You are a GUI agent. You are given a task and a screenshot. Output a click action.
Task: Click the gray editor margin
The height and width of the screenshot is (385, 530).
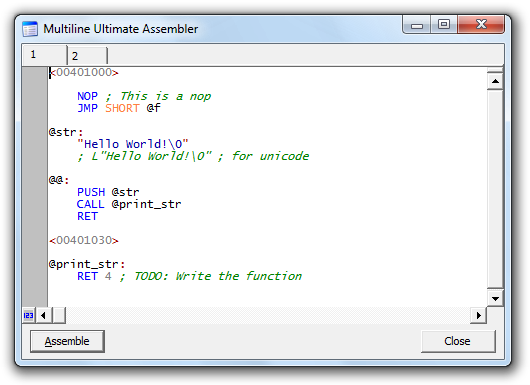(35, 186)
